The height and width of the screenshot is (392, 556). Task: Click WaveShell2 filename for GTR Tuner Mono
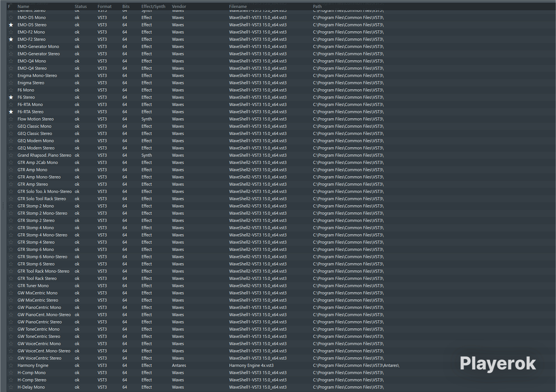coord(258,286)
